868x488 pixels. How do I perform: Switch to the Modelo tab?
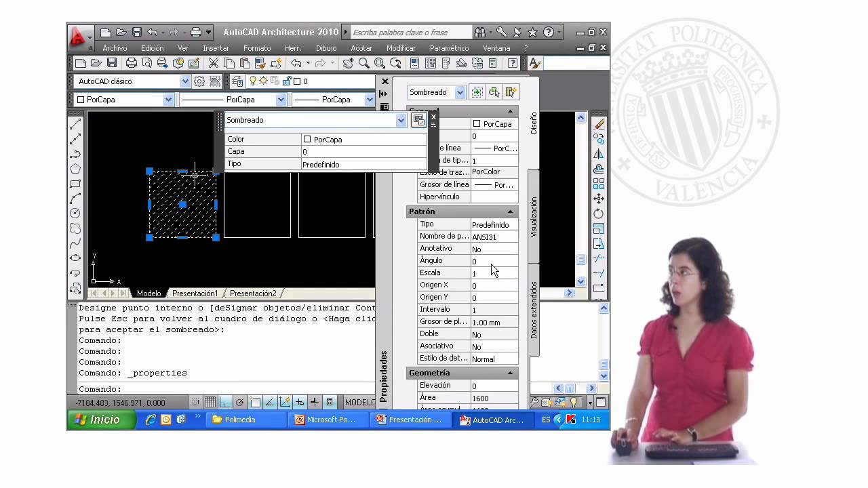pyautogui.click(x=149, y=293)
